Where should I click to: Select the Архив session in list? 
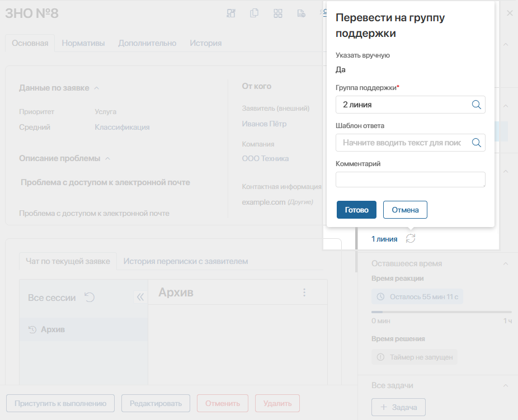coord(83,329)
